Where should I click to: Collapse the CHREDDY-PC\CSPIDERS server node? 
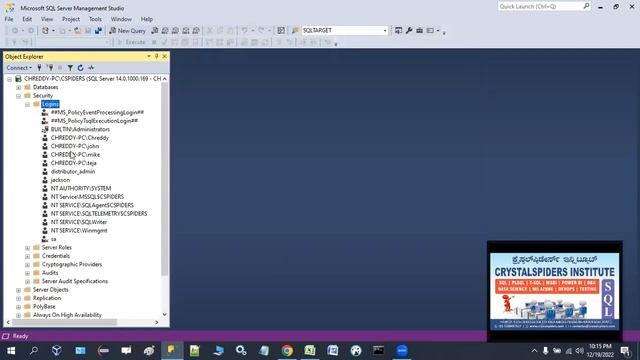point(10,79)
